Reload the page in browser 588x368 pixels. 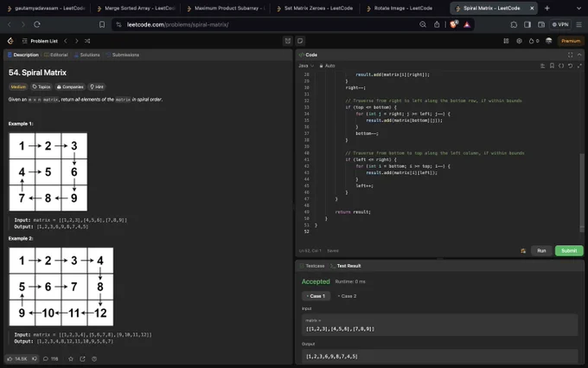tap(36, 24)
